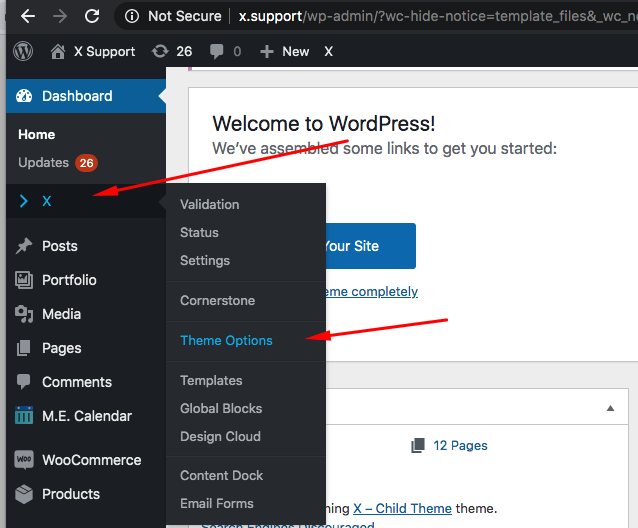The height and width of the screenshot is (528, 638).
Task: Visit site via home icon X Support
Action: pos(93,51)
